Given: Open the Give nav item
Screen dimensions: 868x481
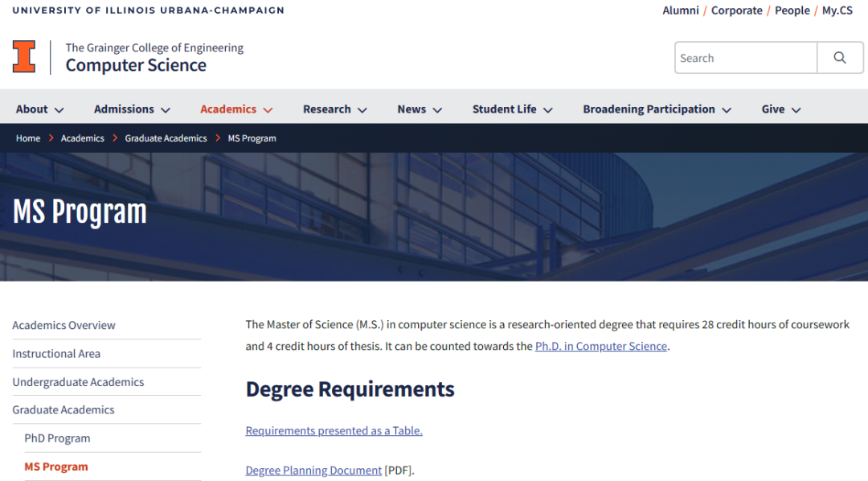Looking at the screenshot, I should pos(773,109).
